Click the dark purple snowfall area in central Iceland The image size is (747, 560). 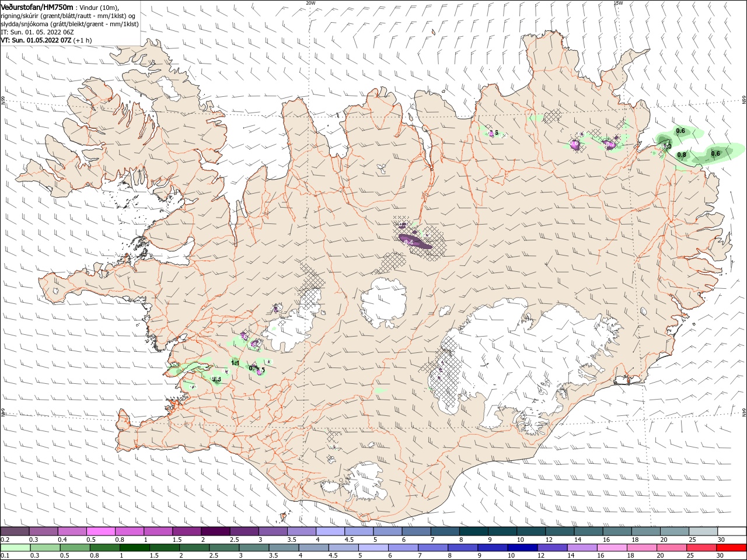(416, 242)
